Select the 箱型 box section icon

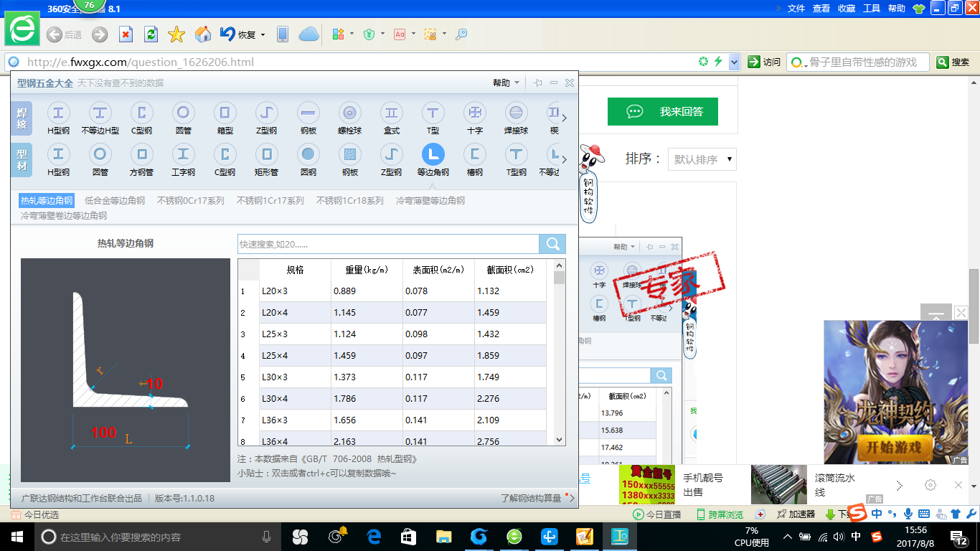(225, 113)
